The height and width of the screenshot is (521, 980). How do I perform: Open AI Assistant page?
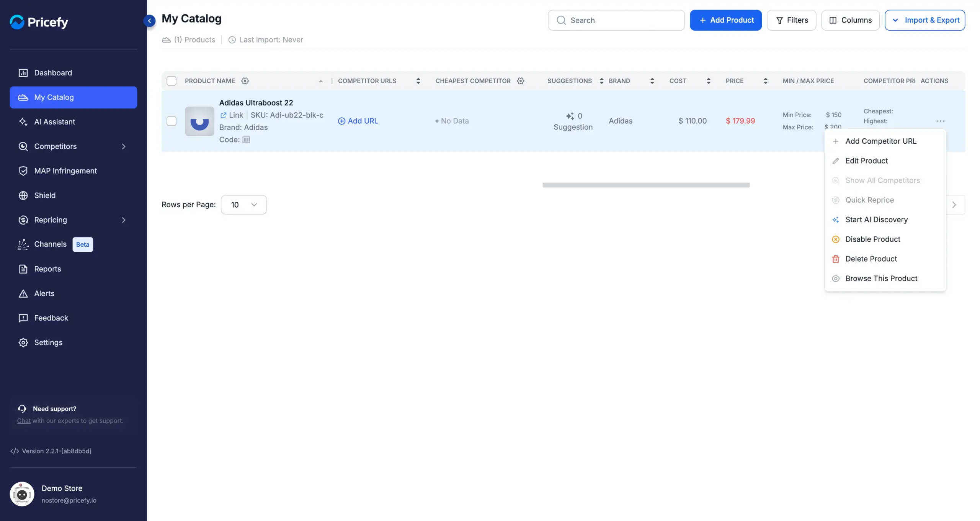(73, 122)
